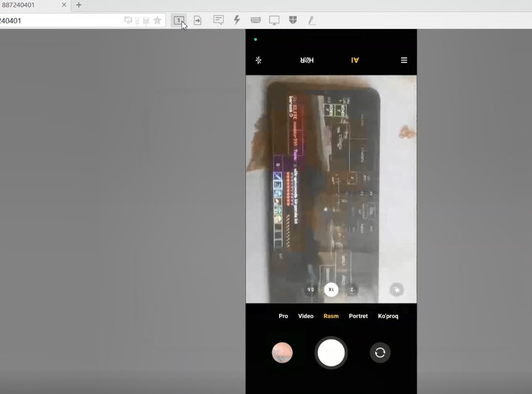Flip to the other camera

click(x=380, y=352)
